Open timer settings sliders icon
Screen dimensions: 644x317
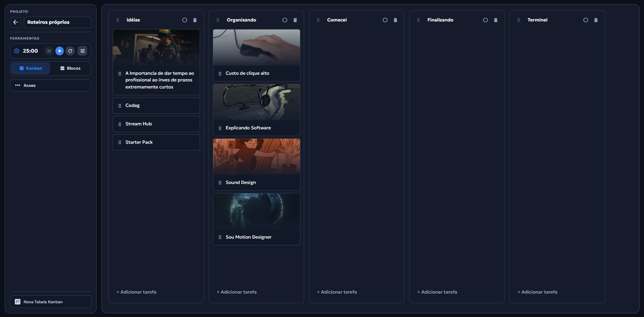82,51
